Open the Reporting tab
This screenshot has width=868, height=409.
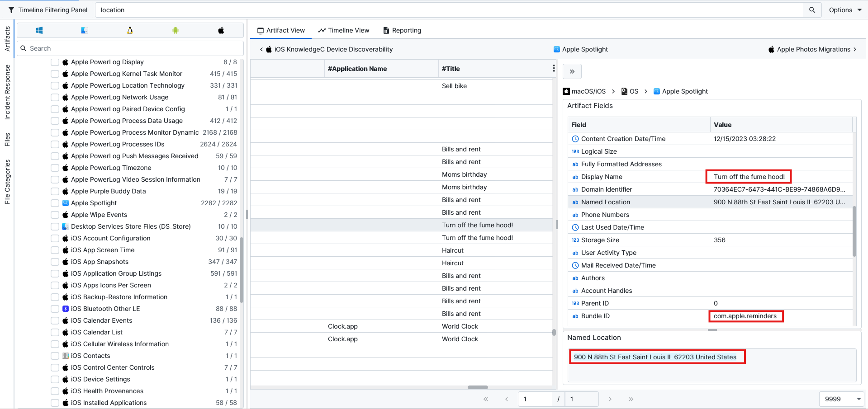coord(402,30)
